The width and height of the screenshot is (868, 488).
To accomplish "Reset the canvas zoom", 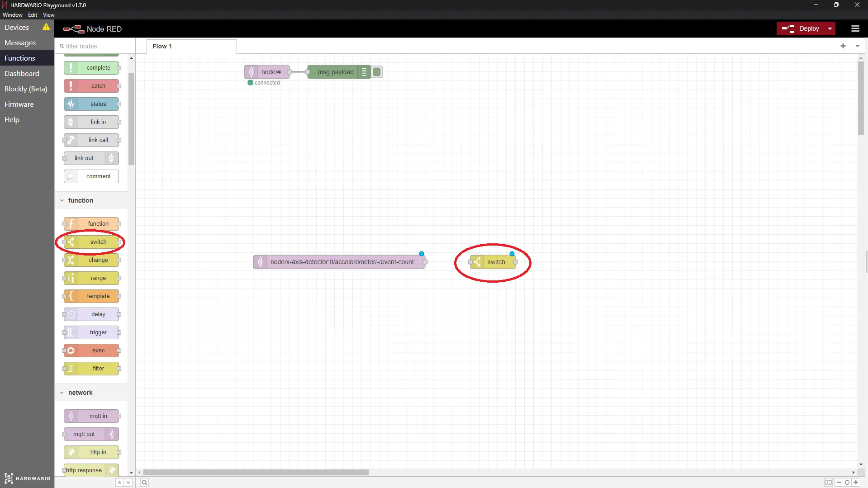I will pyautogui.click(x=847, y=483).
